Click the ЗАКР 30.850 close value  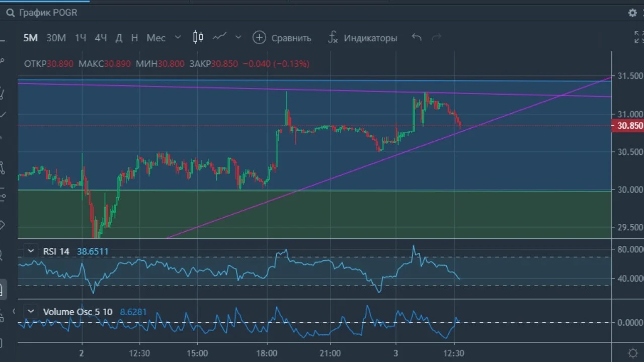tap(214, 64)
